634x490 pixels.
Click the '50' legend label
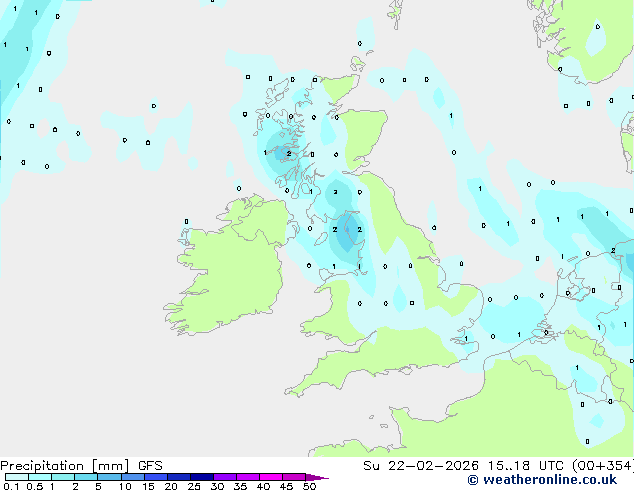(x=309, y=486)
